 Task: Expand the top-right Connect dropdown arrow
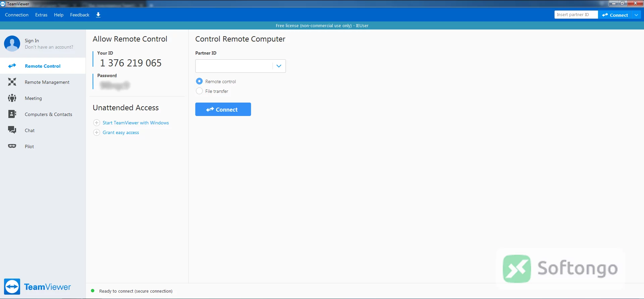636,15
